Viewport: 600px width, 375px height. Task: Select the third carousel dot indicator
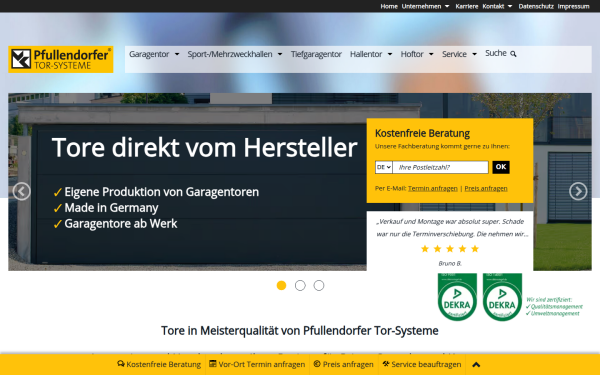(319, 285)
